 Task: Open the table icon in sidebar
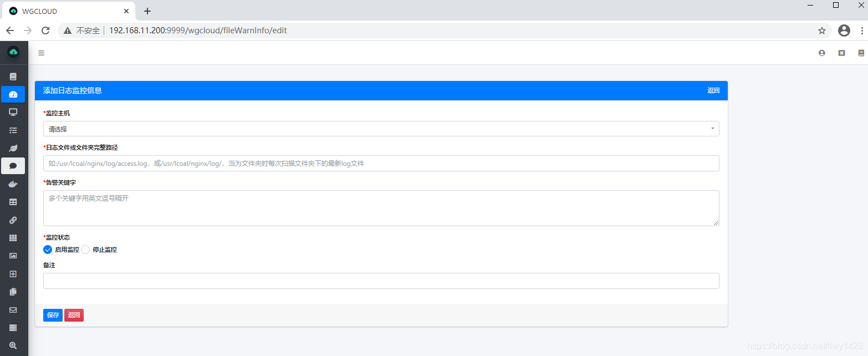(13, 202)
